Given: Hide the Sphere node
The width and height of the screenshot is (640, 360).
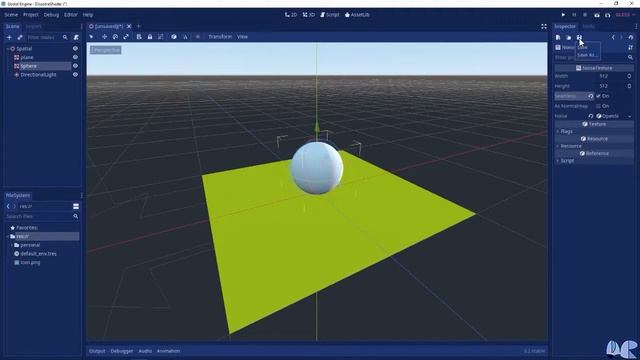Looking at the screenshot, I should [75, 66].
